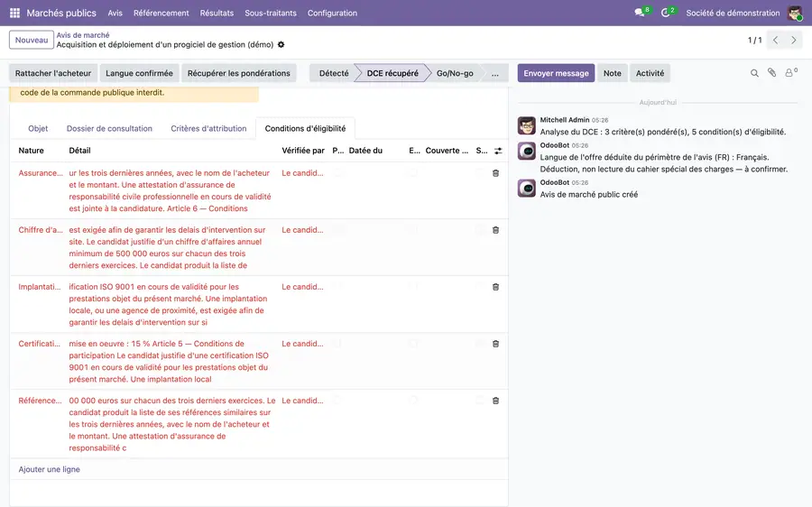This screenshot has width=812, height=507.
Task: Open the gear actions menu beside the record title
Action: coord(281,44)
